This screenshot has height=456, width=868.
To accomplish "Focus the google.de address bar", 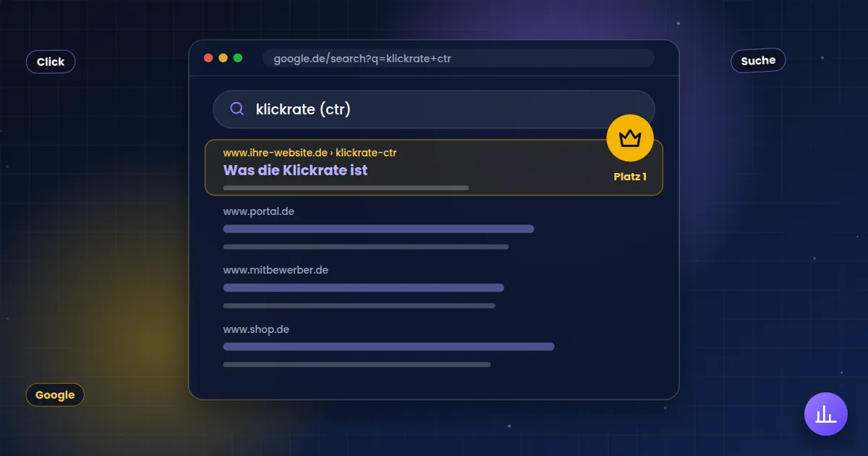I will coord(459,58).
